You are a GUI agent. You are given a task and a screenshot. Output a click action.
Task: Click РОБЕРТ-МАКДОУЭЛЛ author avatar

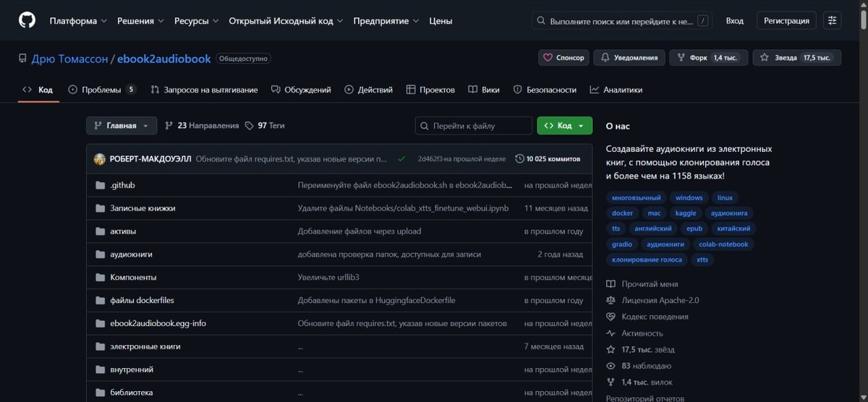coord(100,159)
